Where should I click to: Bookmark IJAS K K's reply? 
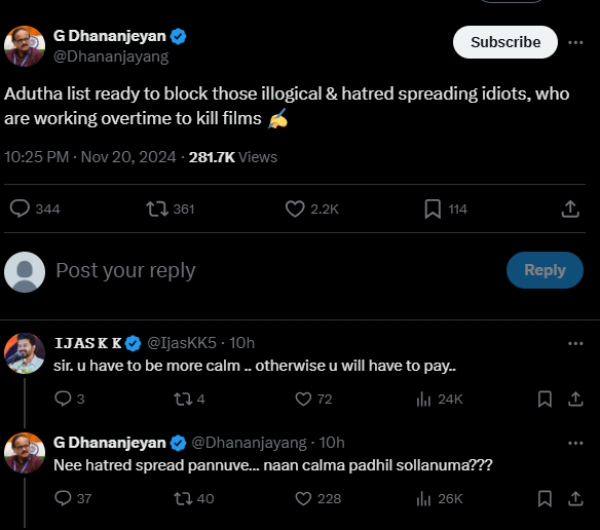[x=545, y=399]
